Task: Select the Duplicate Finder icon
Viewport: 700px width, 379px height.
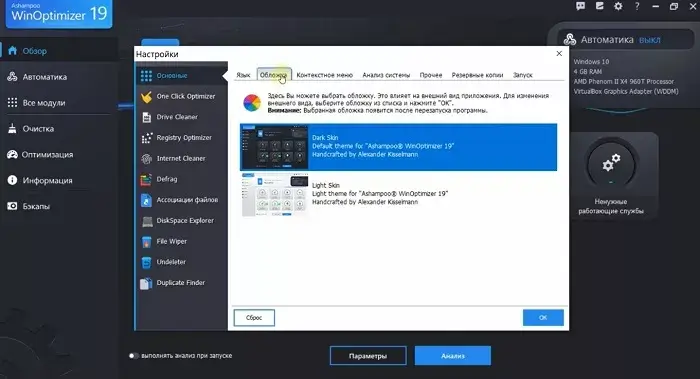Action: (x=146, y=283)
